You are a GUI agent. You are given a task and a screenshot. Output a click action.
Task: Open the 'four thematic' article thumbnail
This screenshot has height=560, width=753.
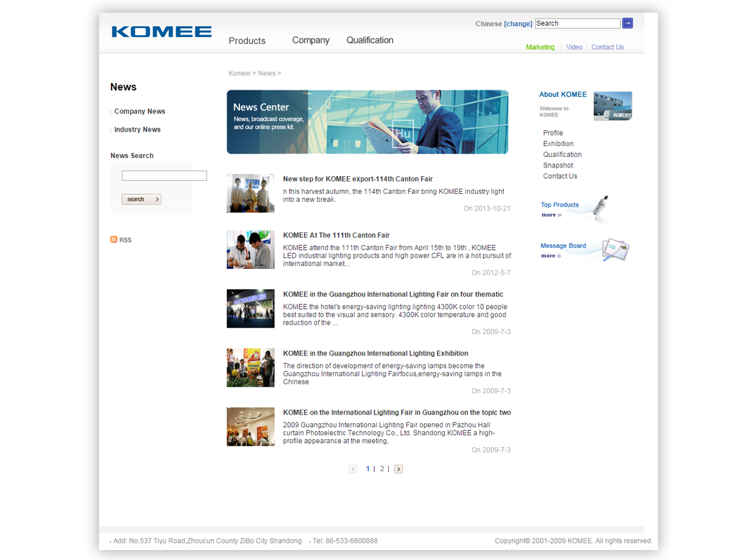[251, 308]
